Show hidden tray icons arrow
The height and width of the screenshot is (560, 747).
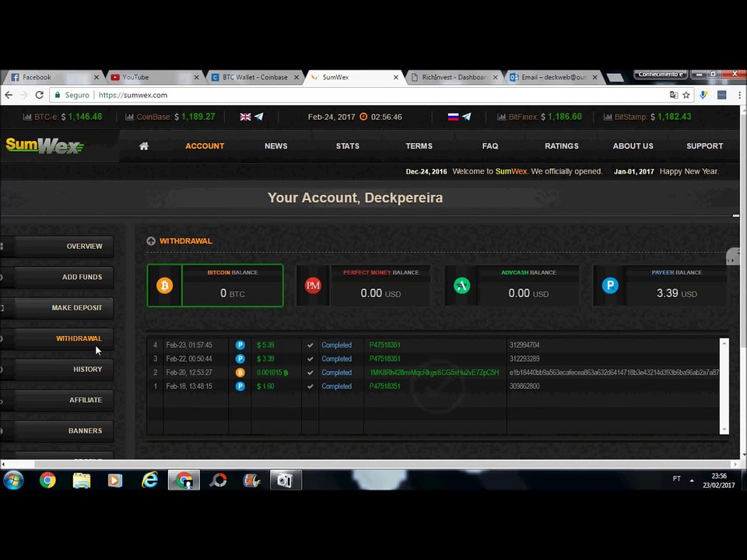click(692, 480)
